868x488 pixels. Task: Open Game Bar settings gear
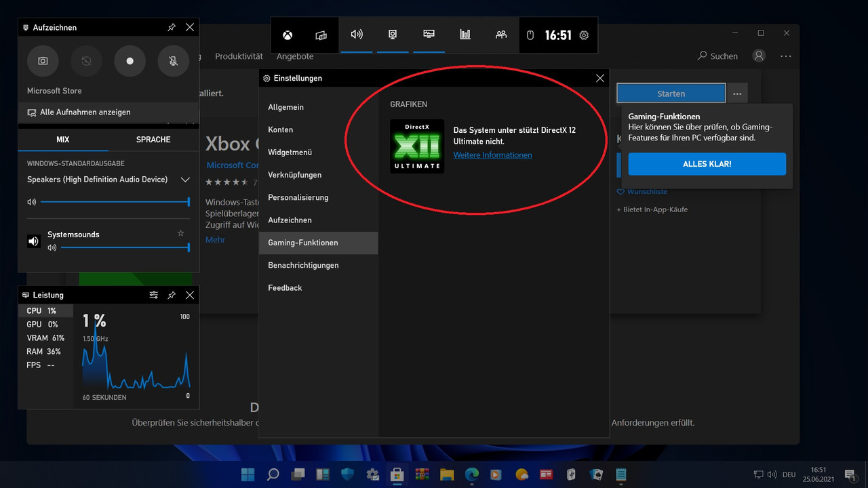(585, 35)
